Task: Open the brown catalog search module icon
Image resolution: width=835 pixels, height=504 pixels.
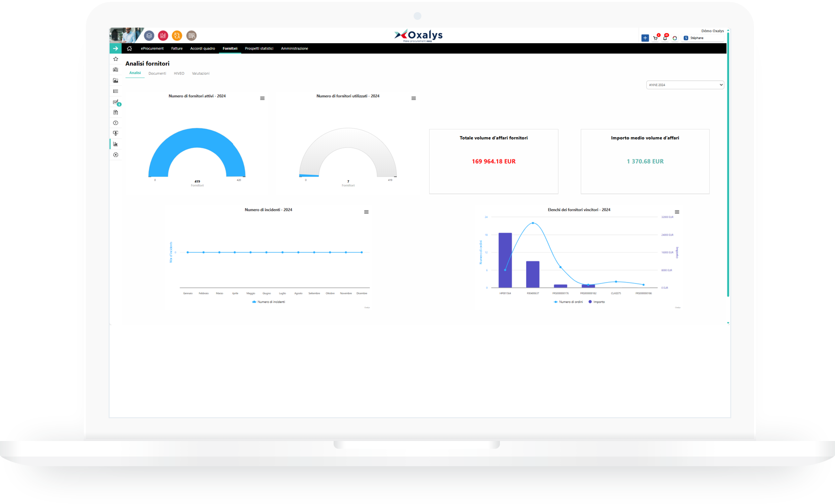Action: pyautogui.click(x=192, y=35)
